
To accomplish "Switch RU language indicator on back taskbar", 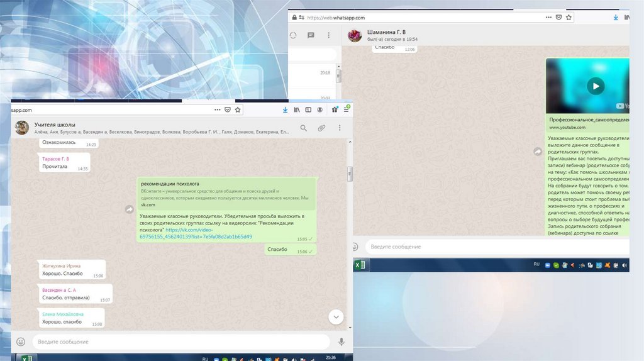I will click(x=536, y=265).
